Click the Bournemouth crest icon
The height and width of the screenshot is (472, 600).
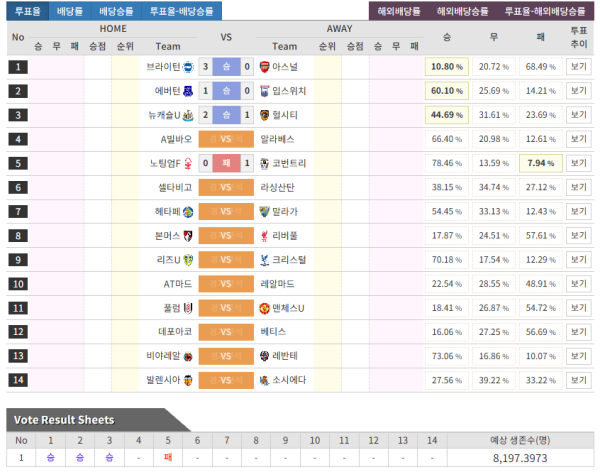(x=188, y=236)
